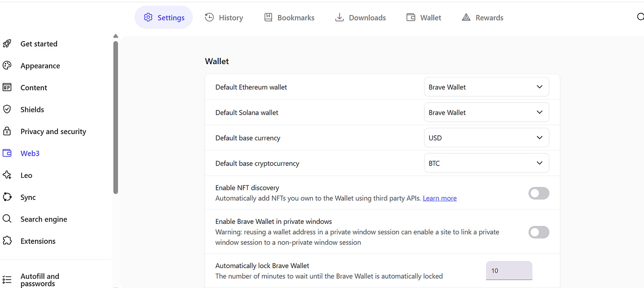
Task: Open the Settings tab
Action: tap(164, 17)
